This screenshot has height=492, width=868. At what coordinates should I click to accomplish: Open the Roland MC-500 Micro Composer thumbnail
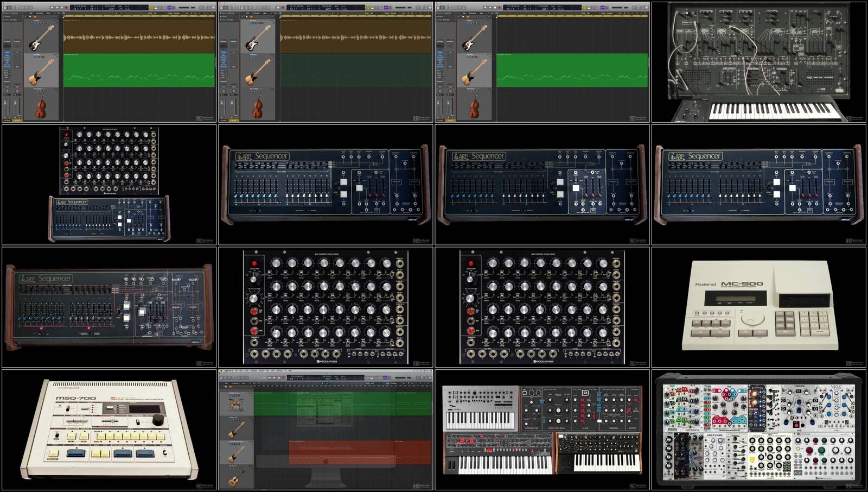click(x=759, y=307)
